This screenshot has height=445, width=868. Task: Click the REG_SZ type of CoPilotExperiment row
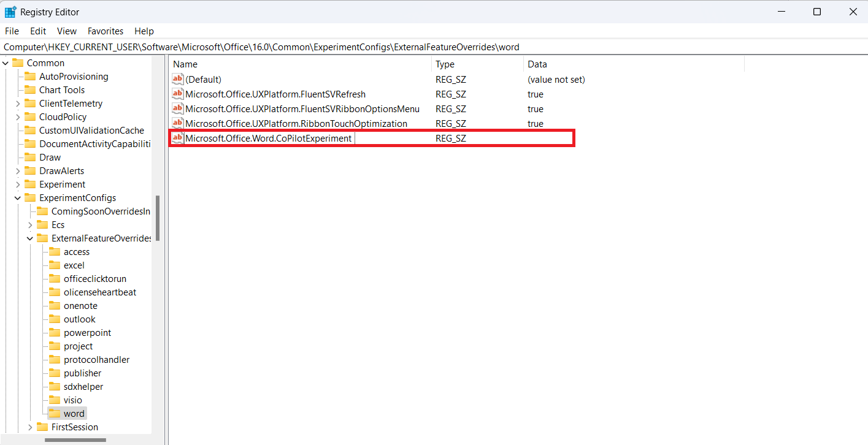(451, 138)
